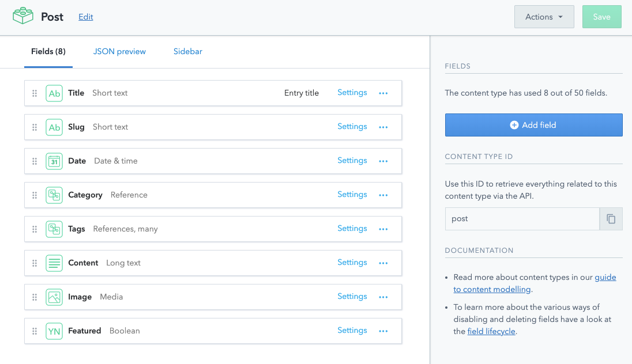Select the YN Boolean icon next to Featured
The width and height of the screenshot is (632, 364).
[54, 331]
